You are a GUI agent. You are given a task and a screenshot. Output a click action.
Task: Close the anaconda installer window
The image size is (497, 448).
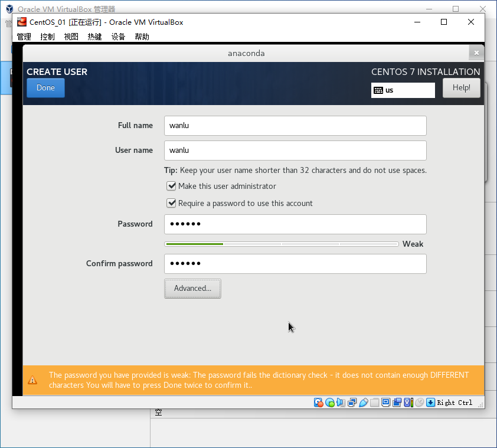pyautogui.click(x=476, y=53)
